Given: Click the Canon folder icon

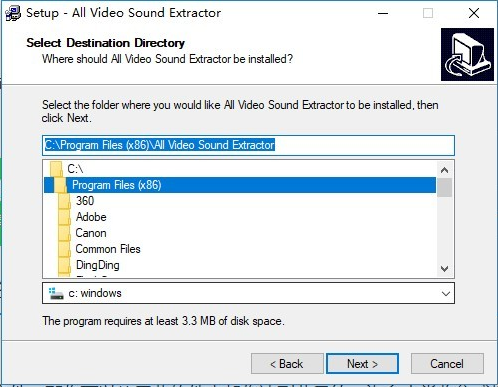Looking at the screenshot, I should coord(64,233).
